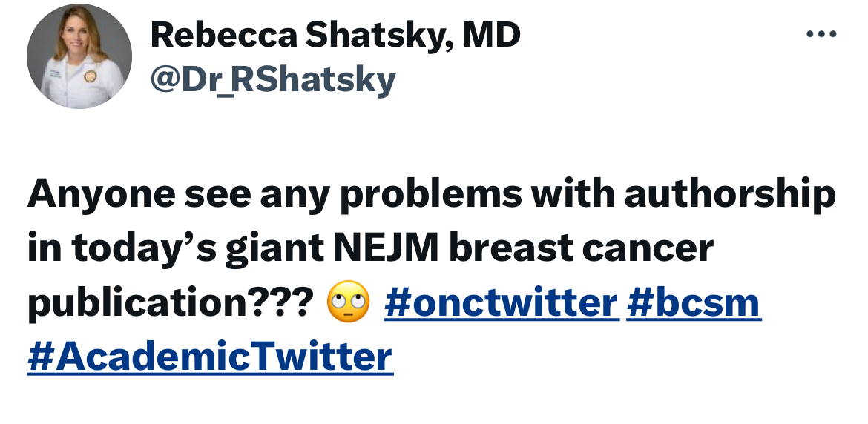The image size is (868, 424).
Task: Click the word Anyone starting the tweet
Action: pyautogui.click(x=102, y=196)
